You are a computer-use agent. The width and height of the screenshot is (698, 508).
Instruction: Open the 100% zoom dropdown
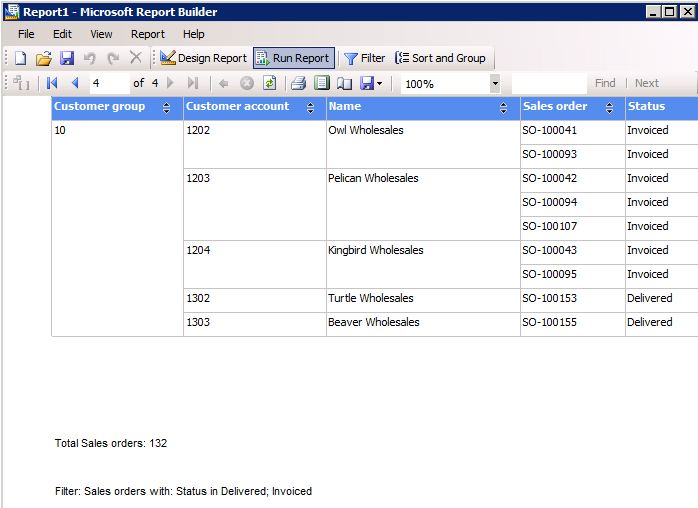(495, 83)
